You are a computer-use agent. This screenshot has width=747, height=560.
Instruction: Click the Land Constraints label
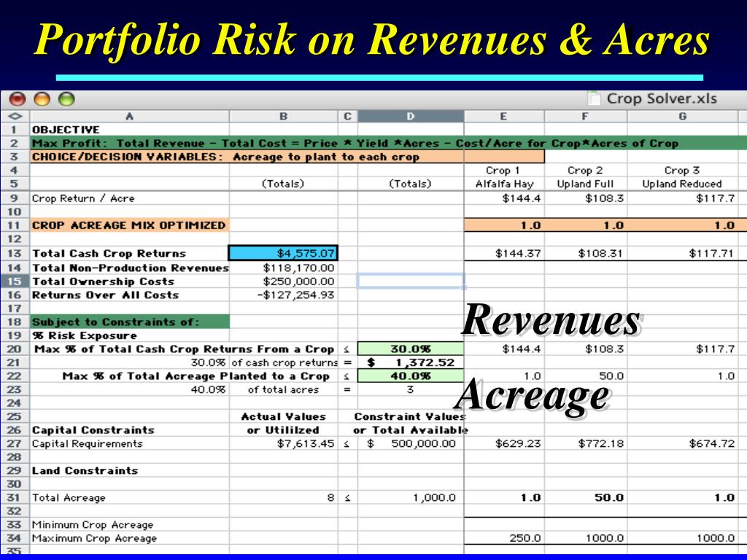tap(85, 470)
